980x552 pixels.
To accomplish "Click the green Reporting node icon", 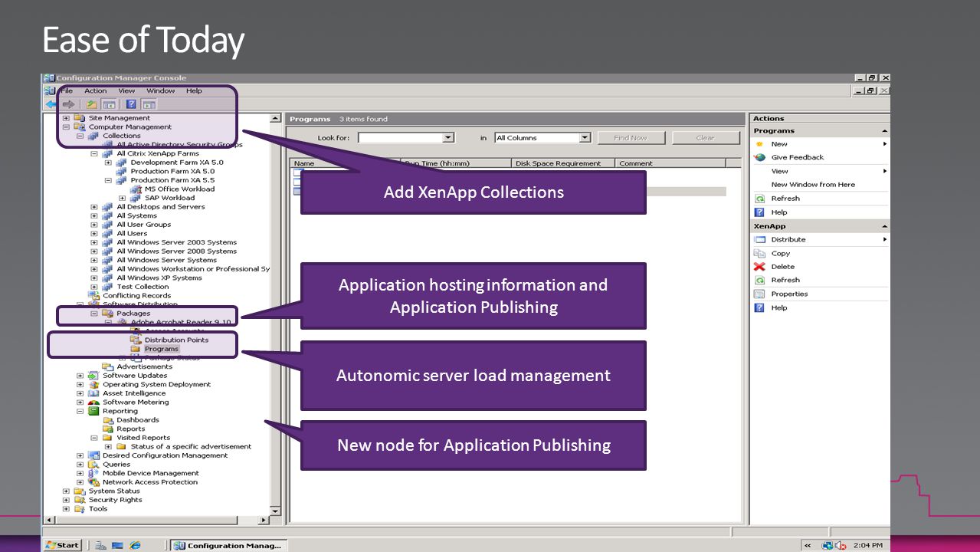I will (x=94, y=411).
